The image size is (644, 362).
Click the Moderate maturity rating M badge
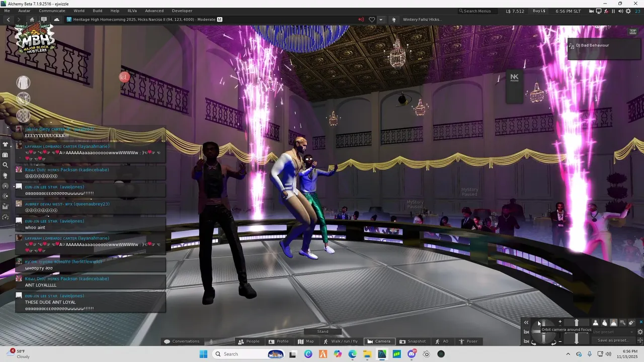(220, 20)
